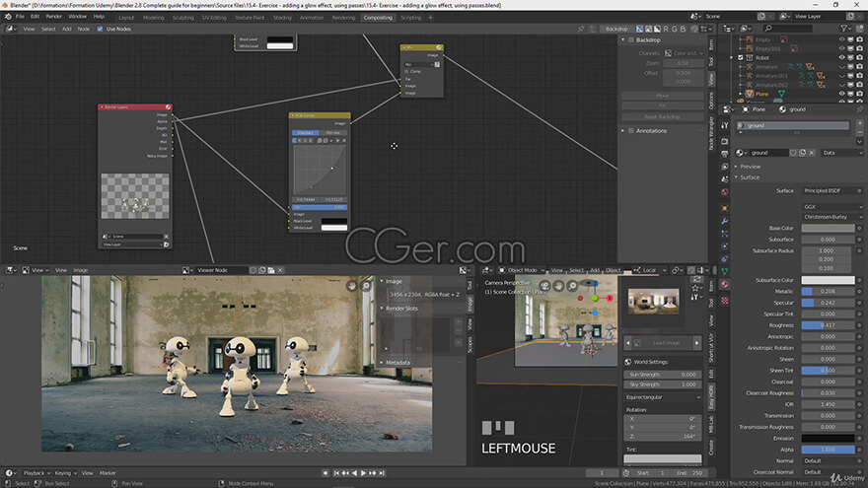Adjust the Sky Strength value field
The height and width of the screenshot is (488, 868).
tap(663, 384)
